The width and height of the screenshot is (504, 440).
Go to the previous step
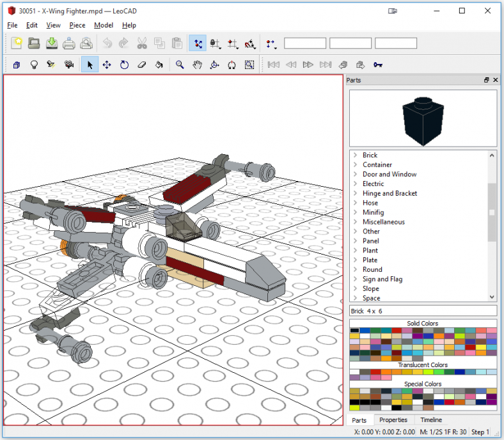(291, 65)
